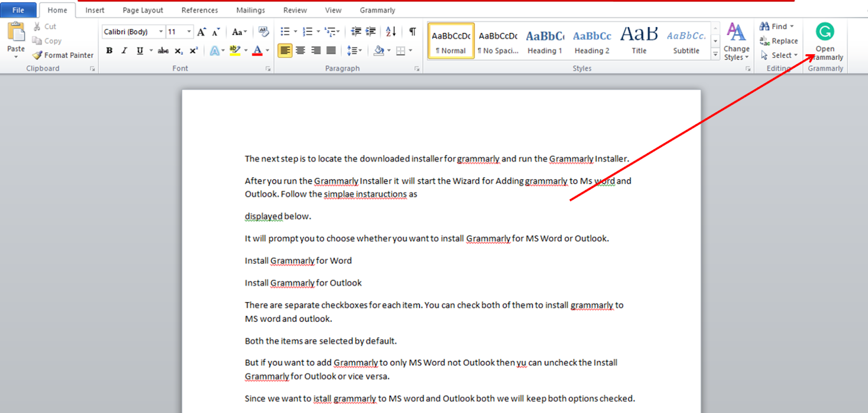
Task: Decrease the paragraph indent
Action: click(356, 31)
